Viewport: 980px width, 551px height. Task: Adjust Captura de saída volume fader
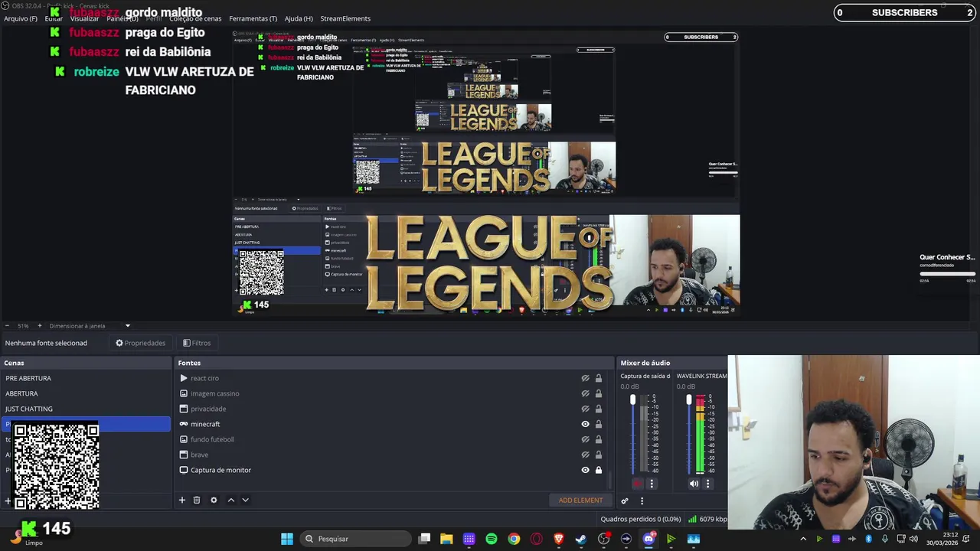[633, 400]
